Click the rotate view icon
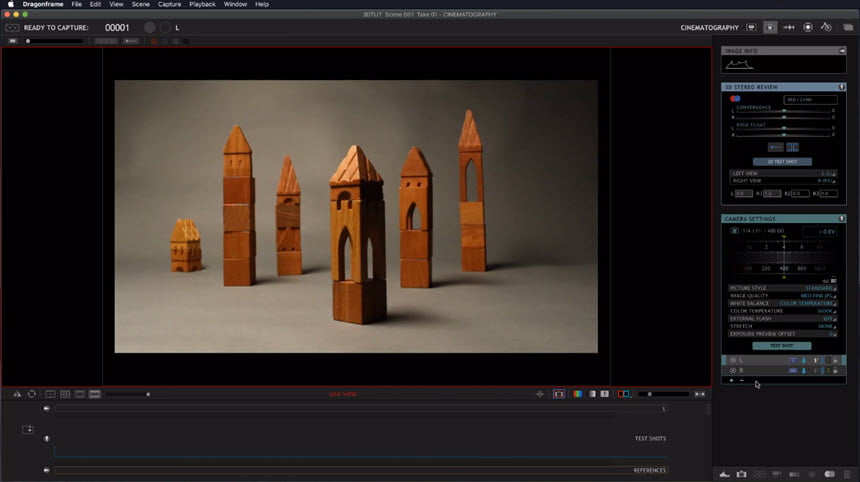The image size is (860, 482). [x=32, y=394]
